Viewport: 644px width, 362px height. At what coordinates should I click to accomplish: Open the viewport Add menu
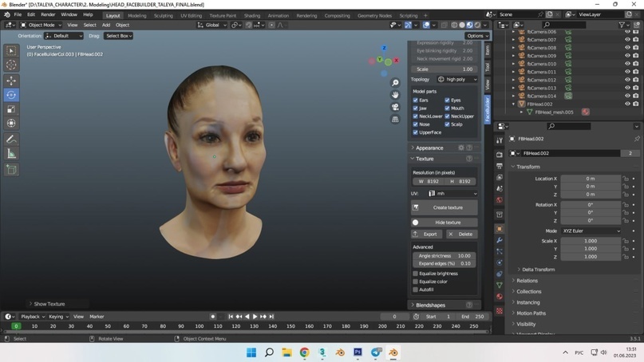pyautogui.click(x=106, y=25)
